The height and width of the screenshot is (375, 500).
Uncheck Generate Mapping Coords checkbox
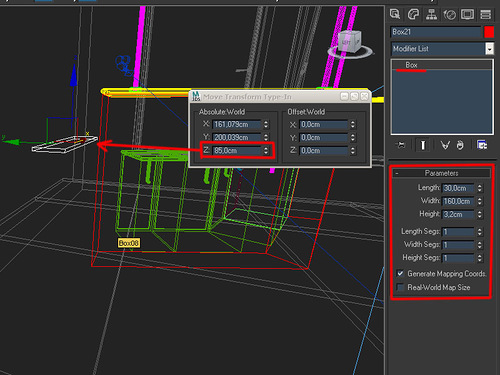click(x=400, y=274)
